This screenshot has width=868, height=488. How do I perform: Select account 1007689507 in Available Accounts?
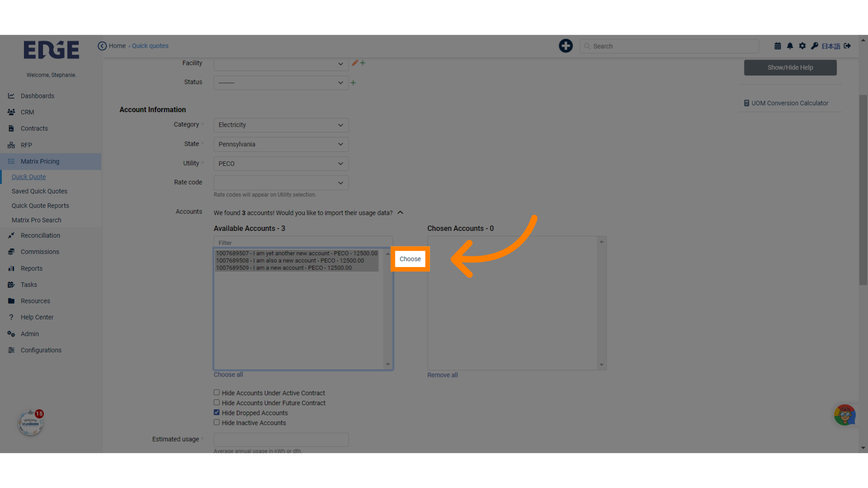click(x=297, y=253)
